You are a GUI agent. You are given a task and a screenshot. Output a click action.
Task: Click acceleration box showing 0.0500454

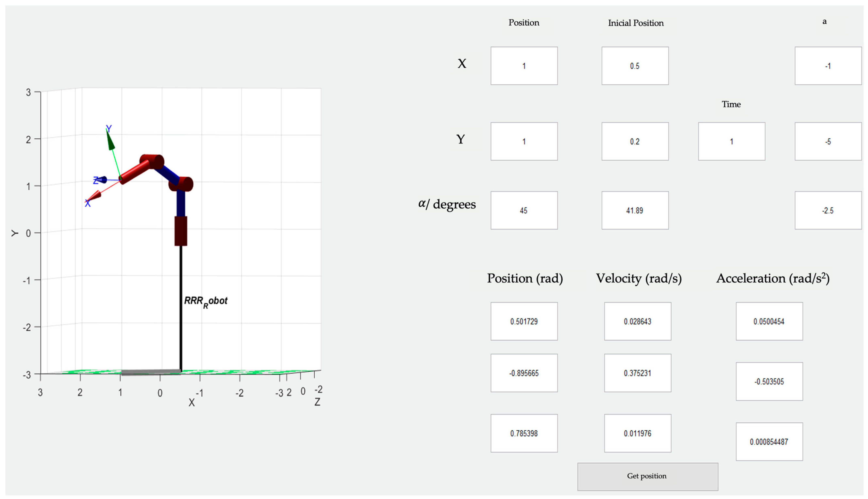[769, 321]
